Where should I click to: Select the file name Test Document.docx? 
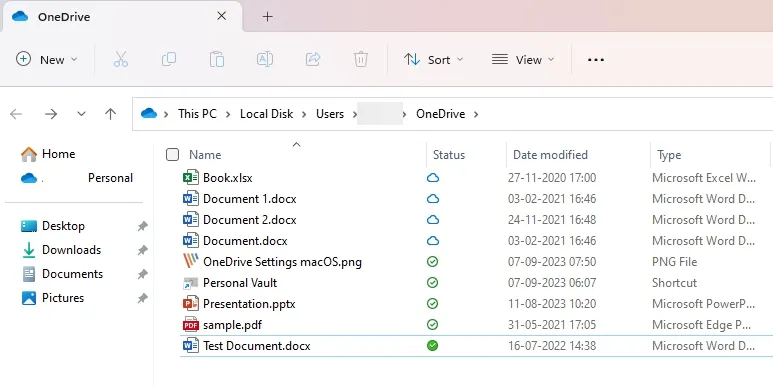pos(257,346)
